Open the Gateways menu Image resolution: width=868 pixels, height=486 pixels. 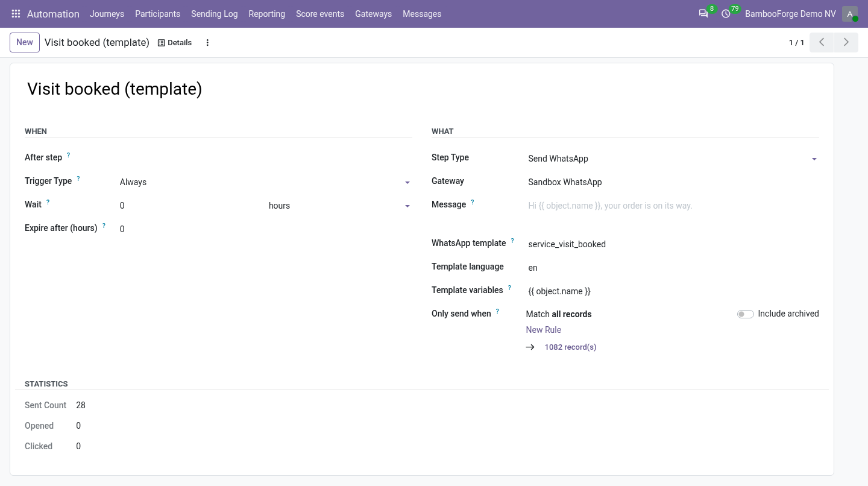[x=373, y=14]
